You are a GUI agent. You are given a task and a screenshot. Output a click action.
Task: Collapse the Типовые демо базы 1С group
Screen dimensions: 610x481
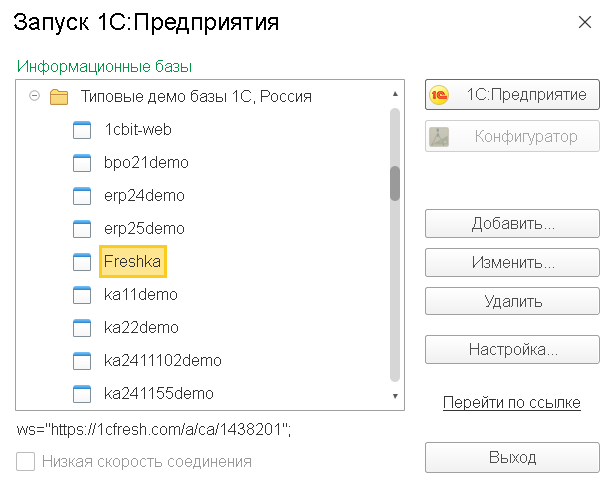point(35,96)
